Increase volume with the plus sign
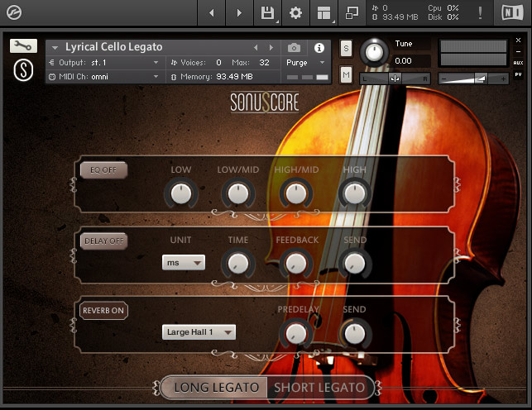 click(x=503, y=79)
